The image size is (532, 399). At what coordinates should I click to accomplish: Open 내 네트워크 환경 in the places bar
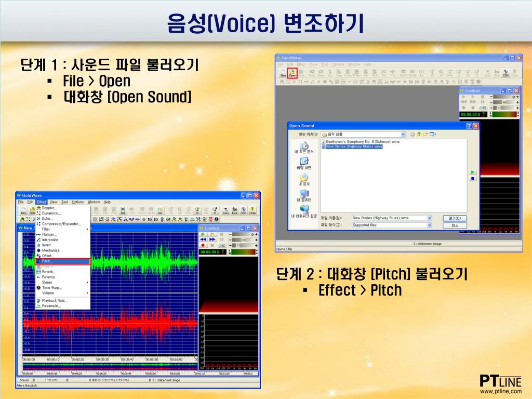coord(304,212)
